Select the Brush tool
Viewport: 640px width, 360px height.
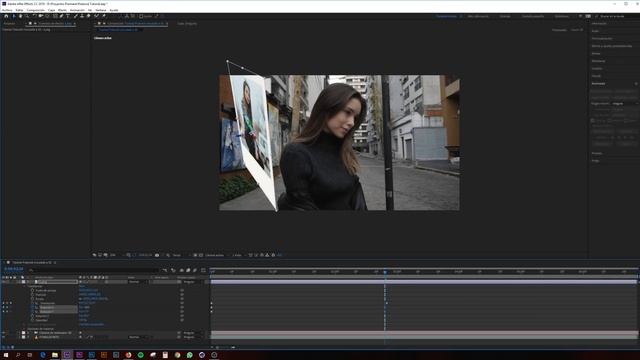pos(76,16)
